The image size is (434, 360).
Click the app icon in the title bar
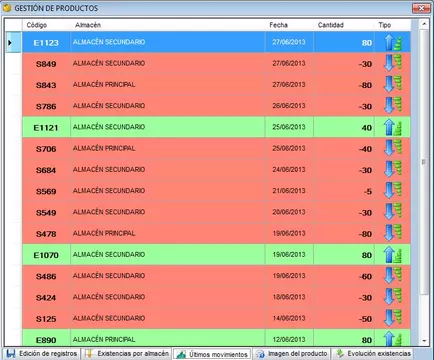click(x=7, y=7)
